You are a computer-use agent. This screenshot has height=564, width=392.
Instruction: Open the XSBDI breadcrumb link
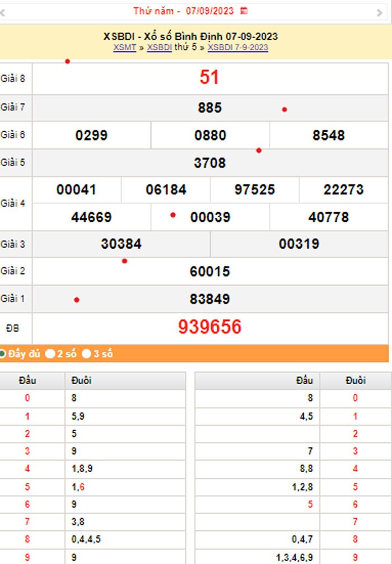pos(159,48)
